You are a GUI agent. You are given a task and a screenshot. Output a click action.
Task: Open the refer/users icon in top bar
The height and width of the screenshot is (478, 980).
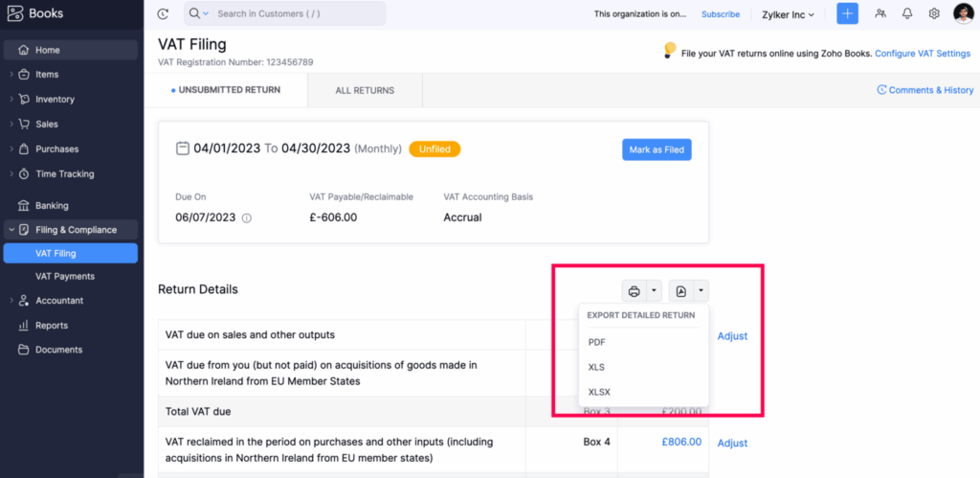click(x=880, y=13)
